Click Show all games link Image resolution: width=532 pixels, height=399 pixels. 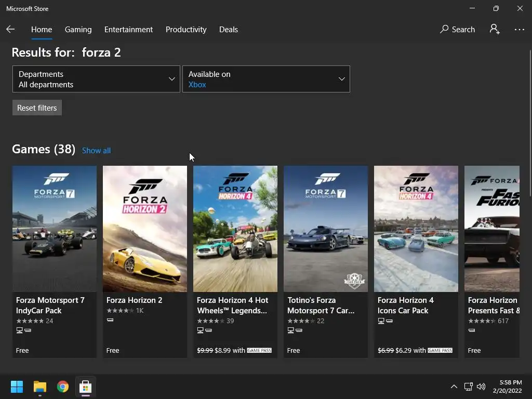tap(96, 150)
